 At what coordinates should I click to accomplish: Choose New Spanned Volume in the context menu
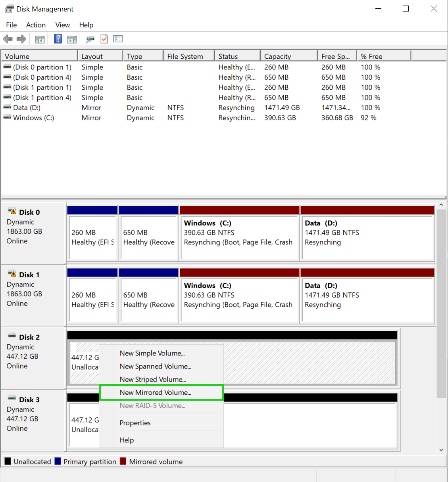pos(155,366)
